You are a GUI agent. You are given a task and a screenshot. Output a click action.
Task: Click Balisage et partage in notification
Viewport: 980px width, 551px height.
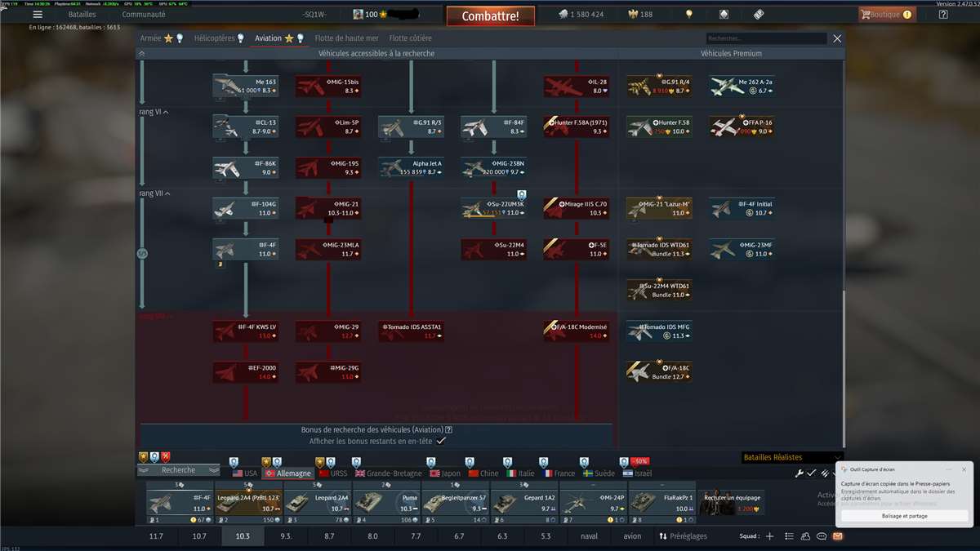[x=904, y=516]
